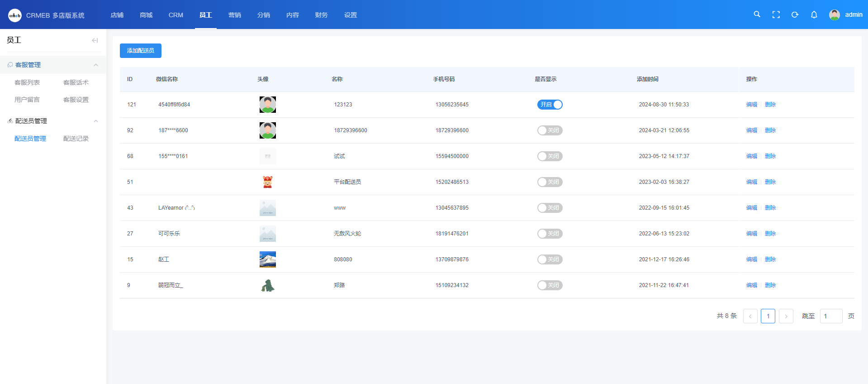The width and height of the screenshot is (868, 384).
Task: Click the 添加配送员 button
Action: click(140, 51)
